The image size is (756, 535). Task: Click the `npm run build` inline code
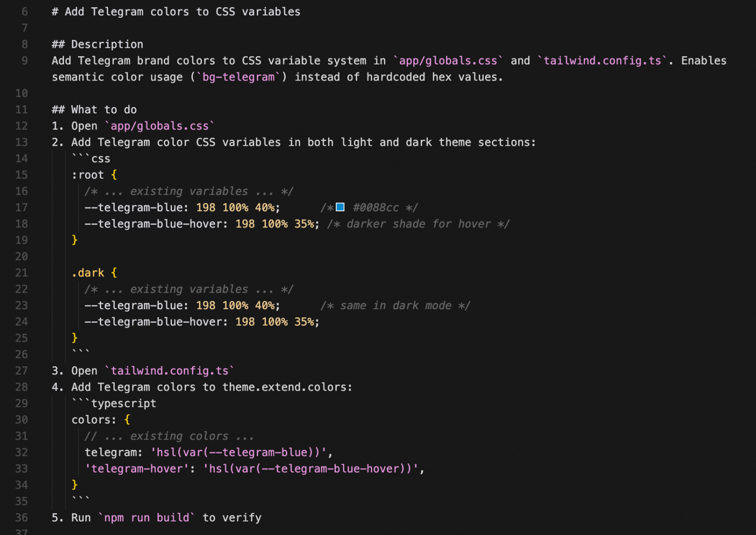(147, 518)
